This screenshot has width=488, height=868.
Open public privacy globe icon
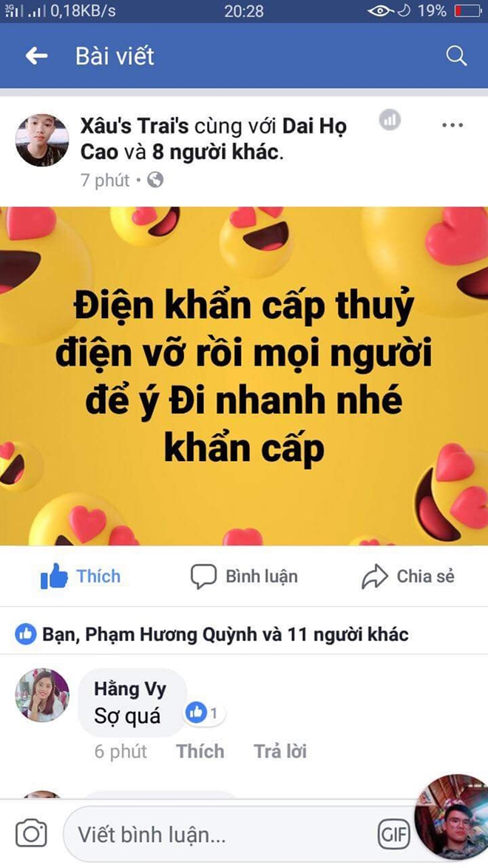[x=155, y=180]
